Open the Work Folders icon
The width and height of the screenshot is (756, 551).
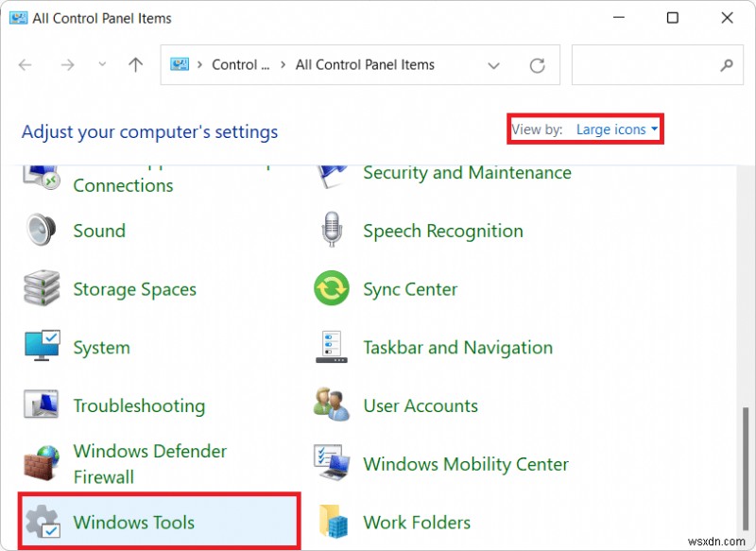click(332, 522)
